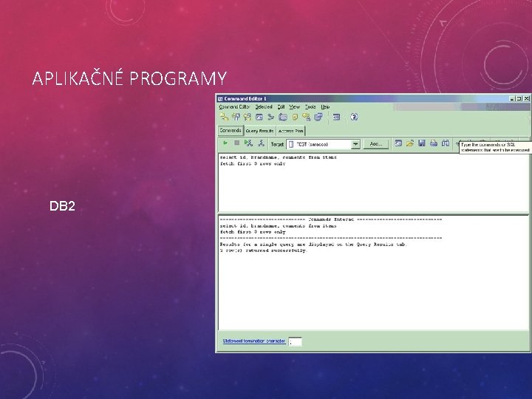532x399 pixels.
Task: Open the Task Center toolbar icon
Action: pyautogui.click(x=270, y=117)
